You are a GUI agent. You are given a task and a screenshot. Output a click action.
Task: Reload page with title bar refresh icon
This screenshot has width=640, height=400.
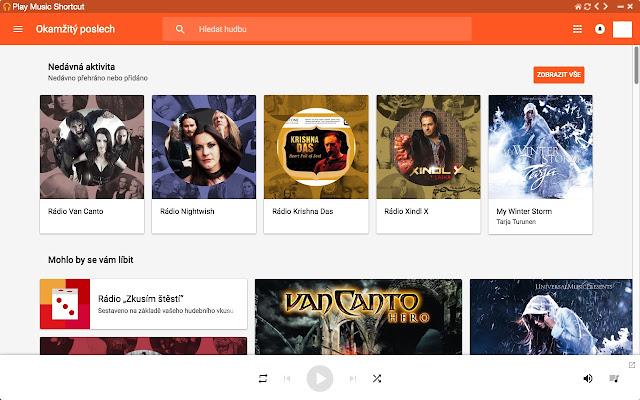pos(587,7)
